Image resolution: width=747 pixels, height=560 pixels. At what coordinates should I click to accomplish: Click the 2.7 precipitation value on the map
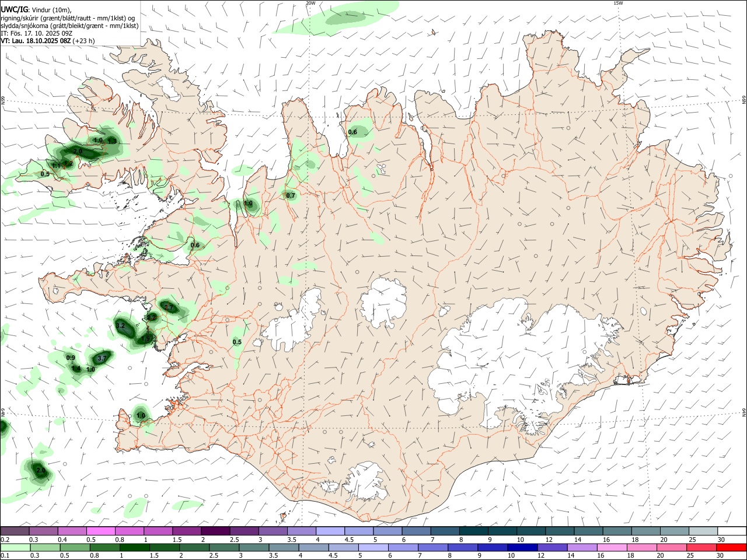click(x=169, y=307)
